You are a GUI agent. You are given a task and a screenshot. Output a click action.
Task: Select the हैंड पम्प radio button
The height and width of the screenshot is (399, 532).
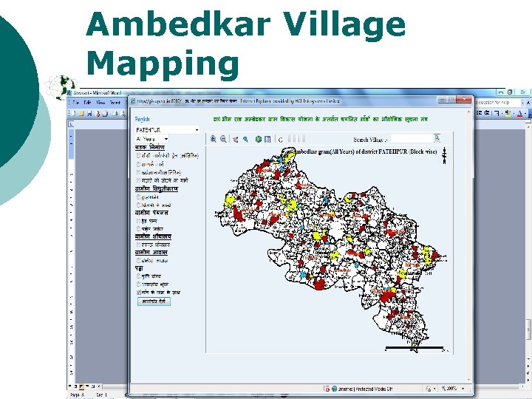click(138, 221)
